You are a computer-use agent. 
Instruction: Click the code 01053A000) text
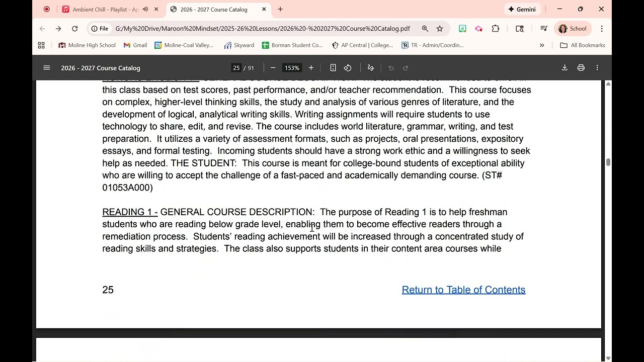[127, 188]
